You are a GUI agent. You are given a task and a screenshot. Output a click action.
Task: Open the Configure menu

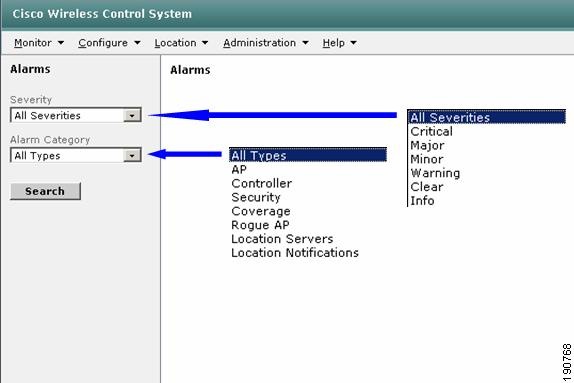click(109, 43)
